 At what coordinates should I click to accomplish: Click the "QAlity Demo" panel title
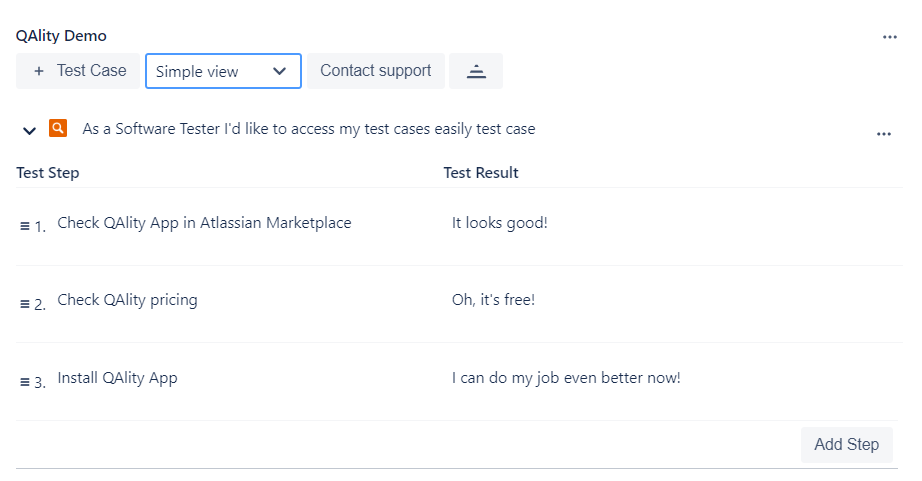click(x=61, y=36)
